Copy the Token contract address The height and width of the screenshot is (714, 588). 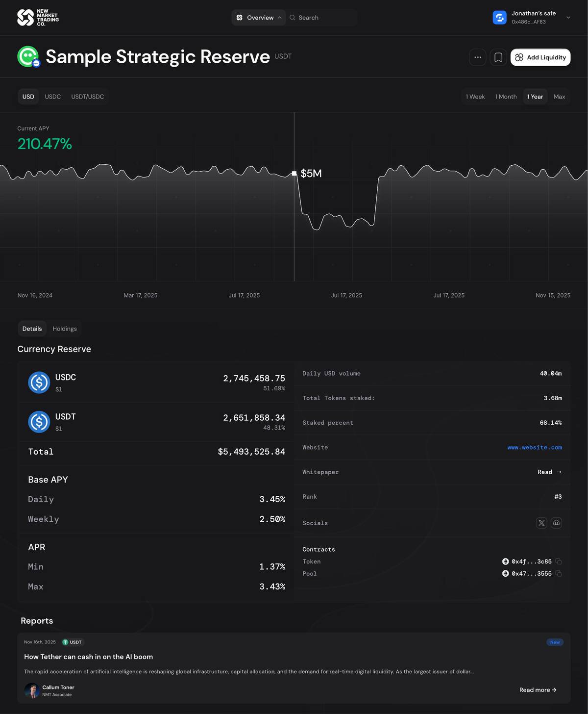(x=559, y=561)
